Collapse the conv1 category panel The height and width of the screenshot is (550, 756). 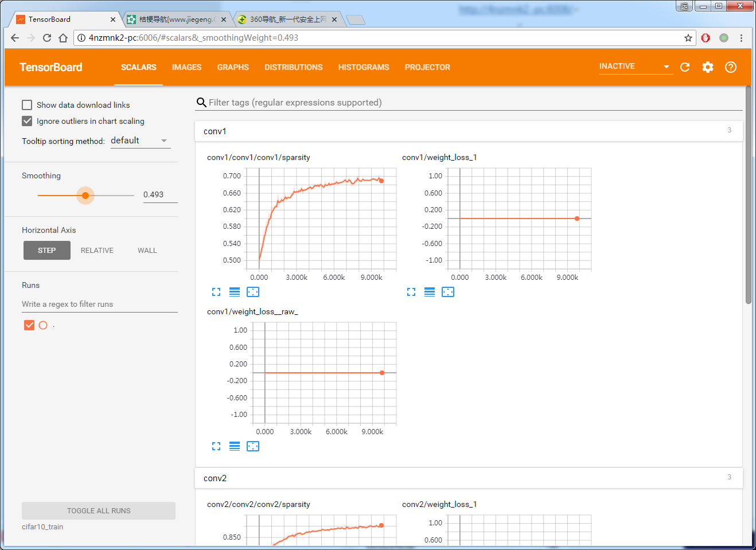click(469, 131)
